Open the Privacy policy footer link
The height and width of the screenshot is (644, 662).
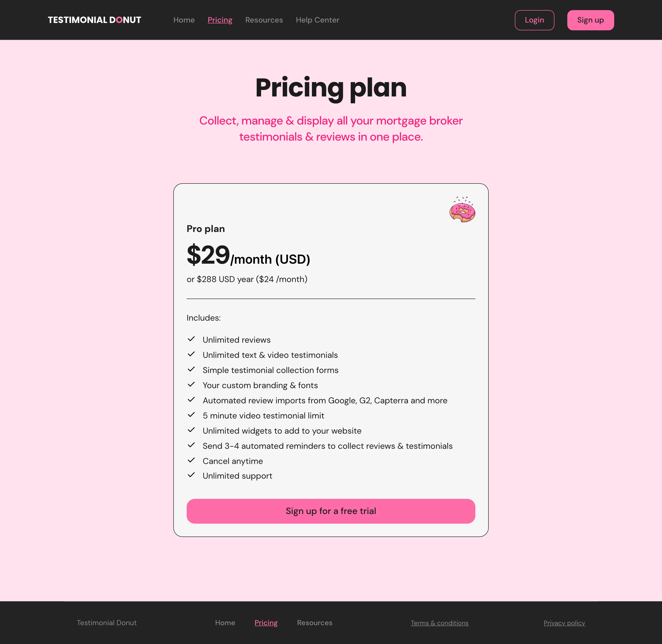click(564, 623)
